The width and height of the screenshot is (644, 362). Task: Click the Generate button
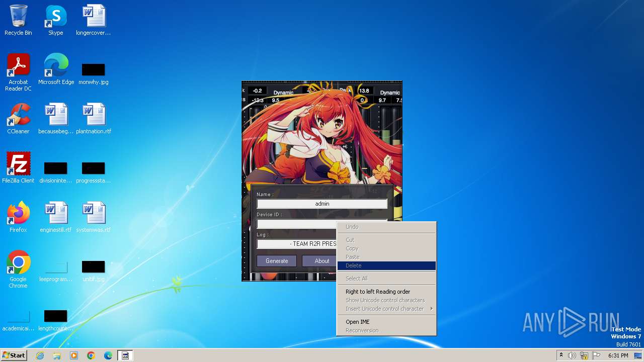pos(277,261)
